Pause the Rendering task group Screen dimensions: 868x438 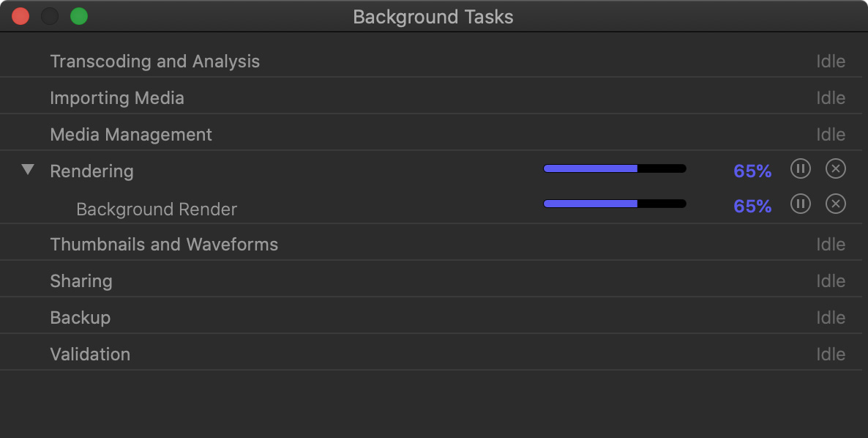[x=801, y=169]
